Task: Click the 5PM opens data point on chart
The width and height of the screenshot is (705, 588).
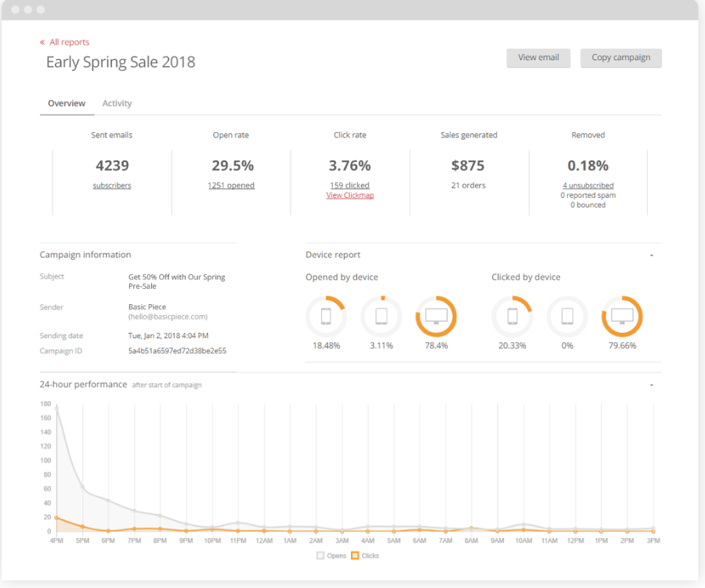Action: [82, 487]
